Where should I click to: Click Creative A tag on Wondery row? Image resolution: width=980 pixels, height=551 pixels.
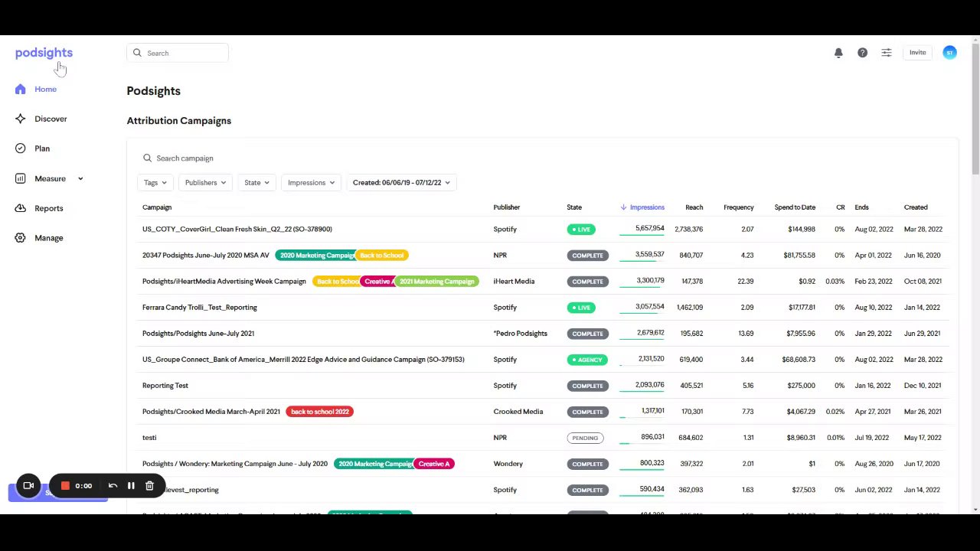click(x=434, y=464)
